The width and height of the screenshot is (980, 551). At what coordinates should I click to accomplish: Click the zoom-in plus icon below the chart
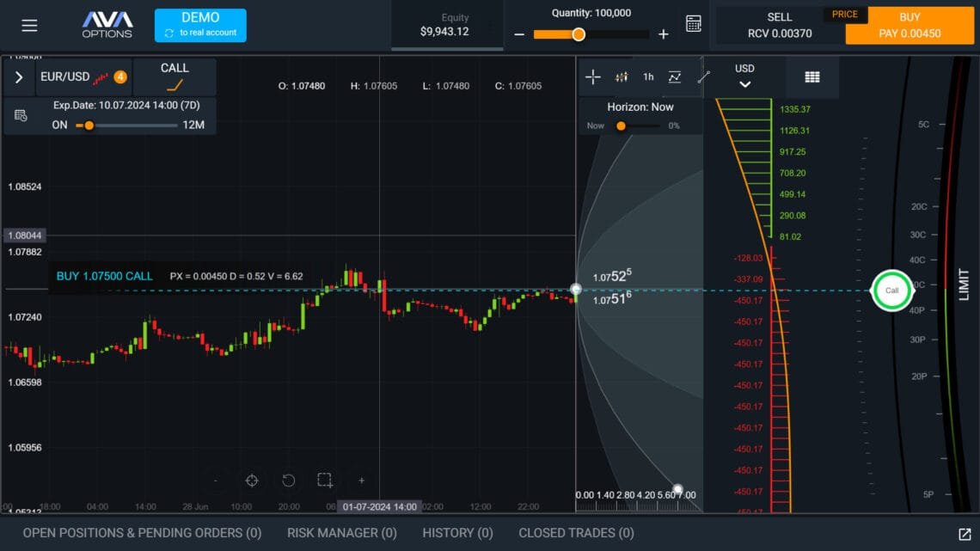[x=361, y=481]
